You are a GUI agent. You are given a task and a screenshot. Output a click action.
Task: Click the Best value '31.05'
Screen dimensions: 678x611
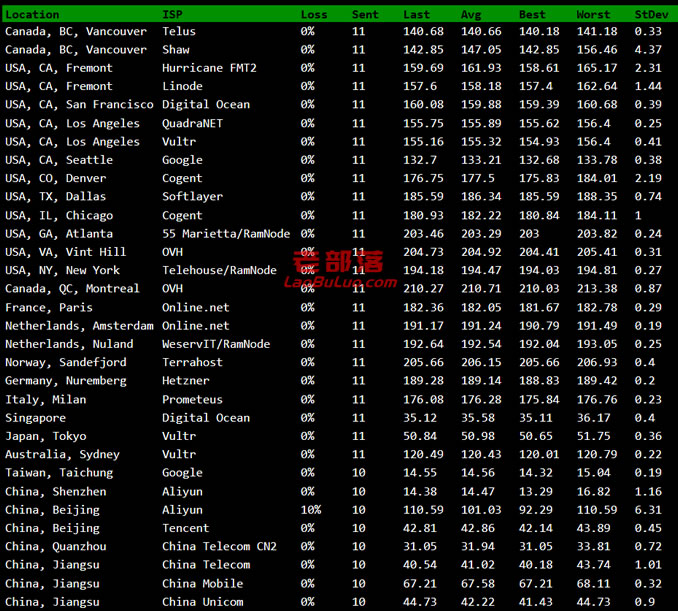(x=536, y=547)
